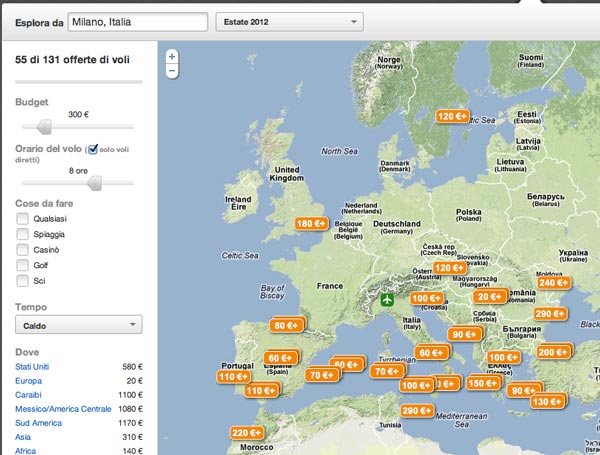Select the 290 €+ marker near the Black Sea
This screenshot has width=600, height=455.
550,314
